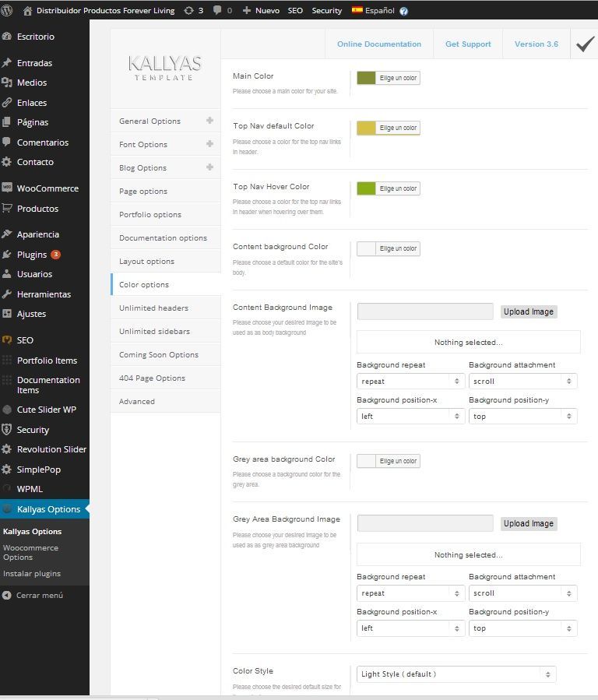598x700 pixels.
Task: Open Grey Area Background repeat dropdown
Action: pyautogui.click(x=410, y=593)
